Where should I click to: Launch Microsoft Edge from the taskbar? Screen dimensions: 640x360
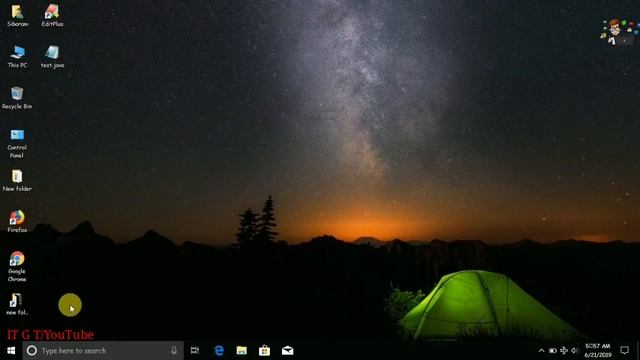(x=219, y=351)
